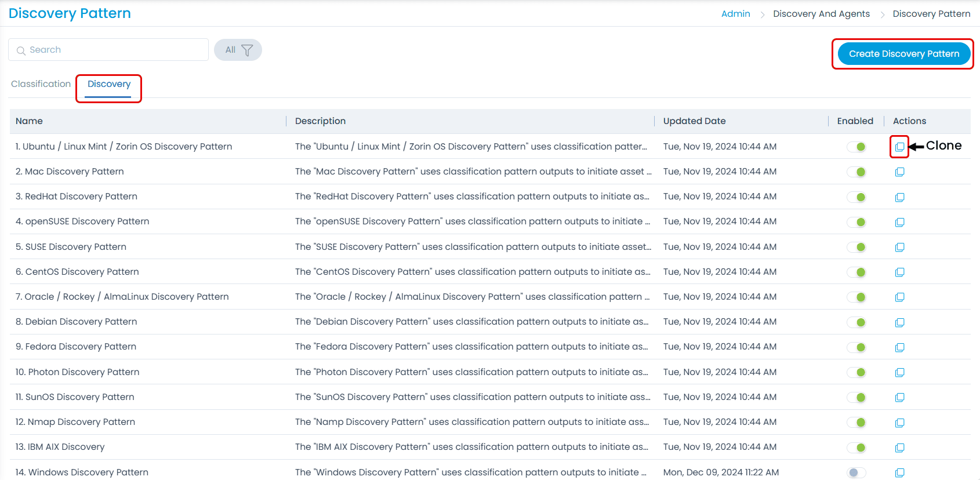Turn off the Nmap Discovery Pattern switch
Screen dimensions: 980x480
856,423
